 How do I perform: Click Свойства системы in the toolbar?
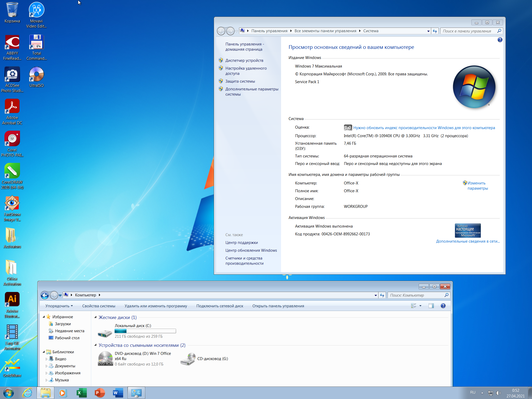pos(99,306)
